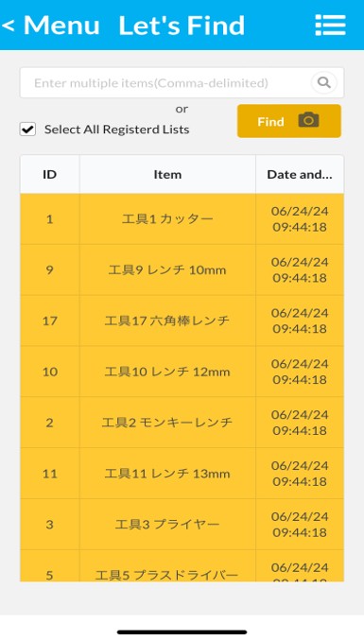Select row 工具11 レンチ 13mm

coord(182,474)
